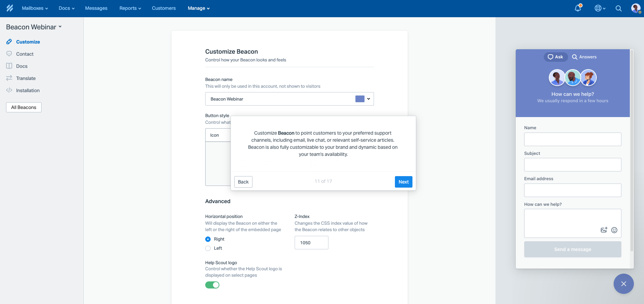Image resolution: width=644 pixels, height=304 pixels.
Task: Open the help lifebuoy menu
Action: (600, 8)
